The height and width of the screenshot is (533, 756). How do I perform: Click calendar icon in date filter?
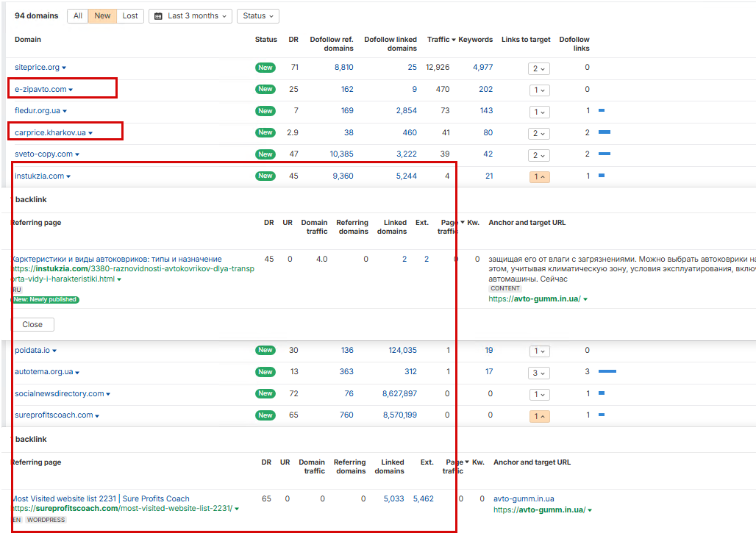coord(158,16)
